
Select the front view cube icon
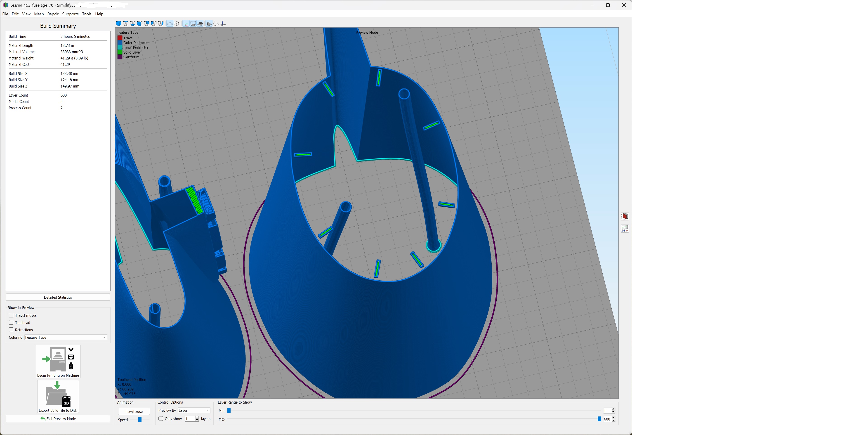click(140, 24)
